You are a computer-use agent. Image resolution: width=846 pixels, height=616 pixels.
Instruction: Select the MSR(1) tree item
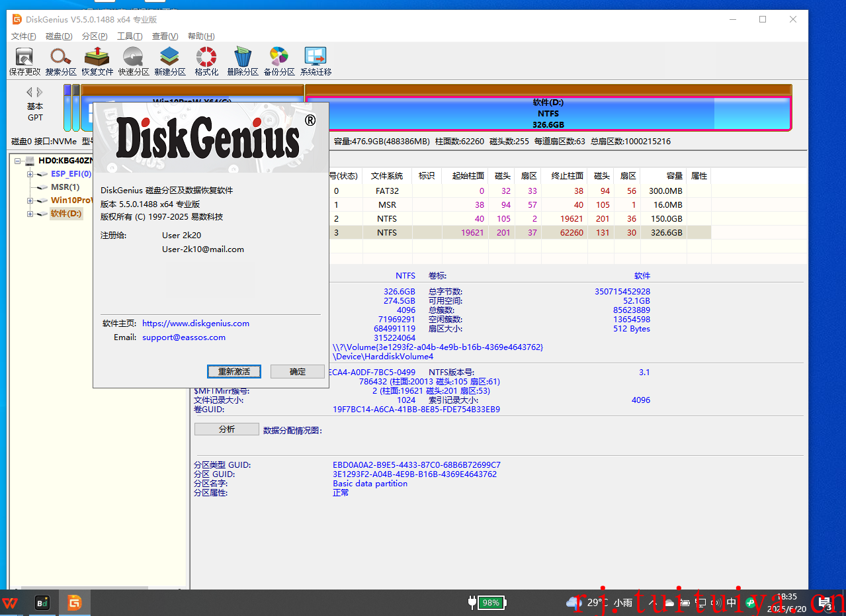coord(65,187)
